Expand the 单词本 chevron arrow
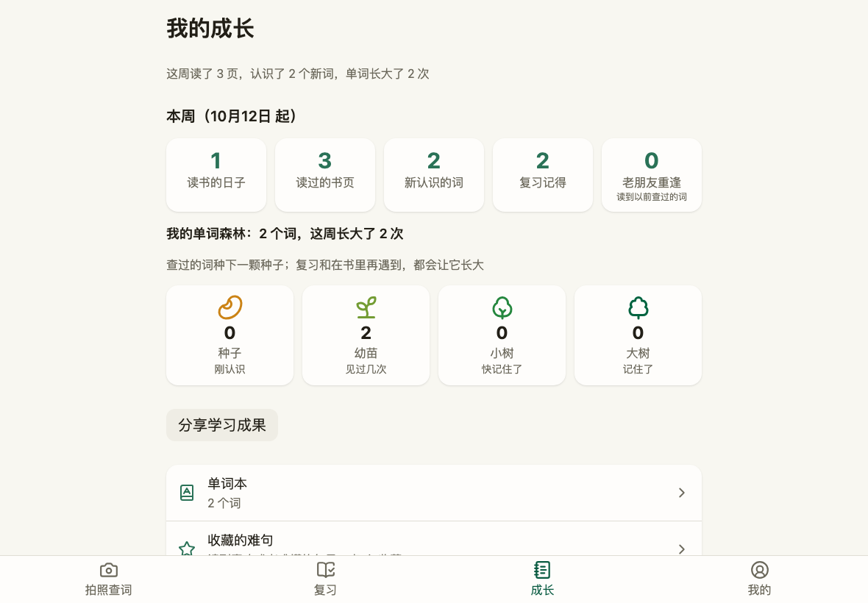Viewport: 868px width, 603px height. pos(681,493)
